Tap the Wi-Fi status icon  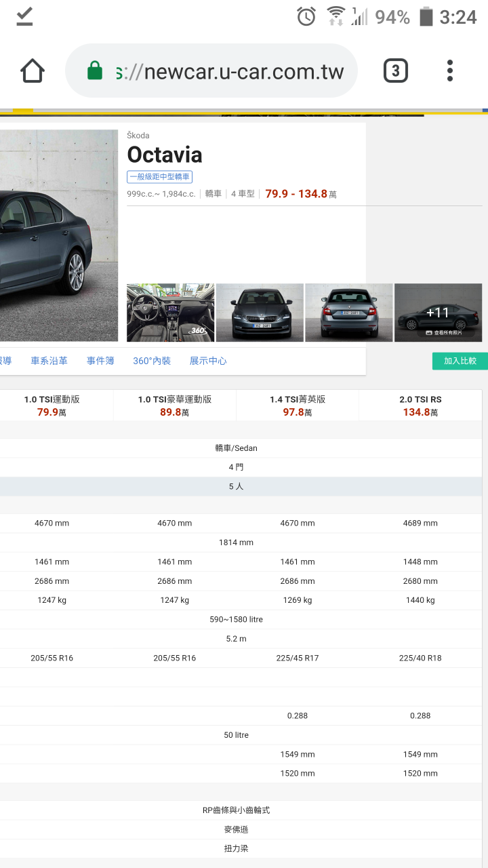click(335, 16)
